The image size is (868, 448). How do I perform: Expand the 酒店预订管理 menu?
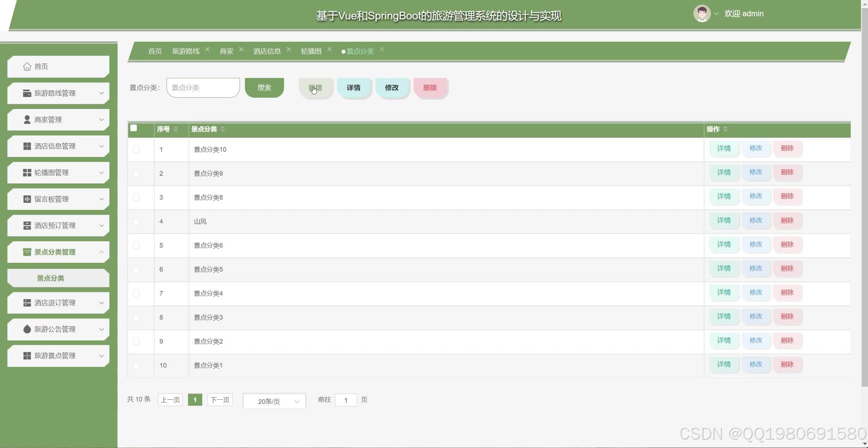coord(101,225)
